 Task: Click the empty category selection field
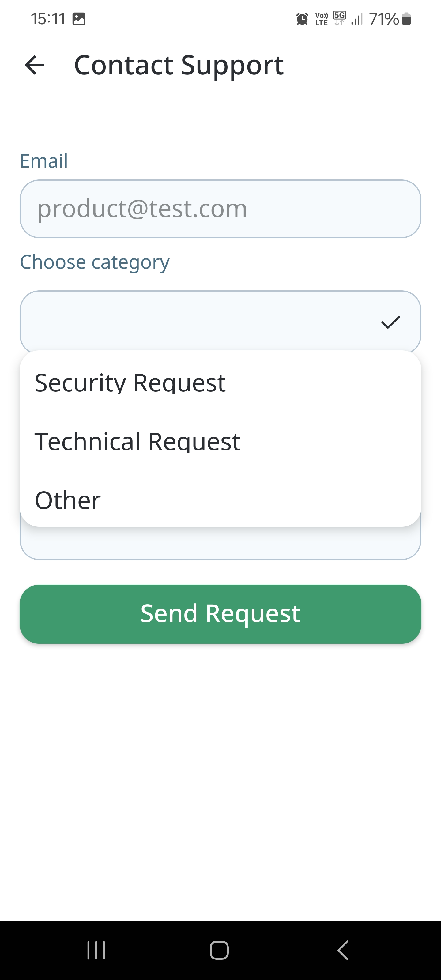click(x=198, y=322)
